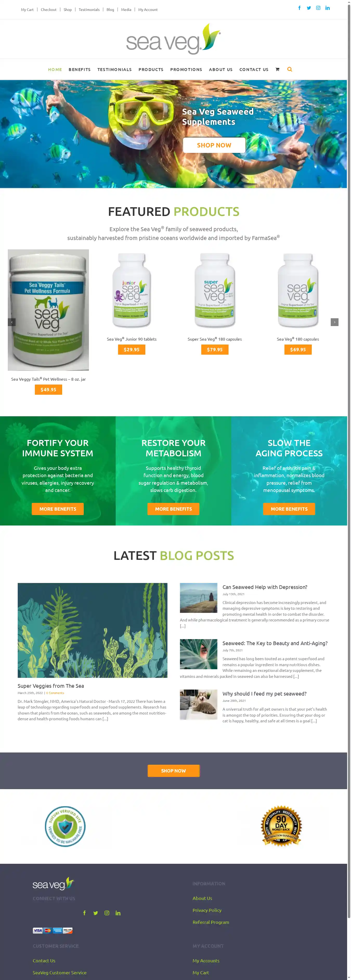This screenshot has width=351, height=980.
Task: Click the Privacy Policy footer link
Action: 207,910
